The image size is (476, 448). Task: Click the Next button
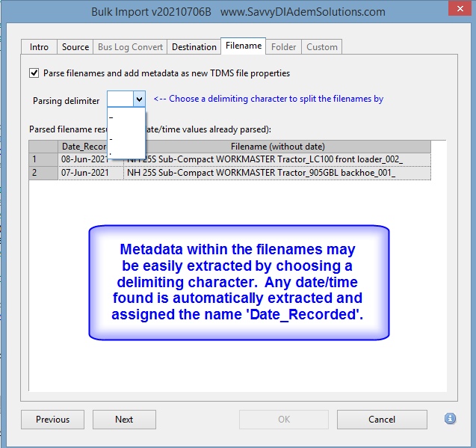coord(124,420)
